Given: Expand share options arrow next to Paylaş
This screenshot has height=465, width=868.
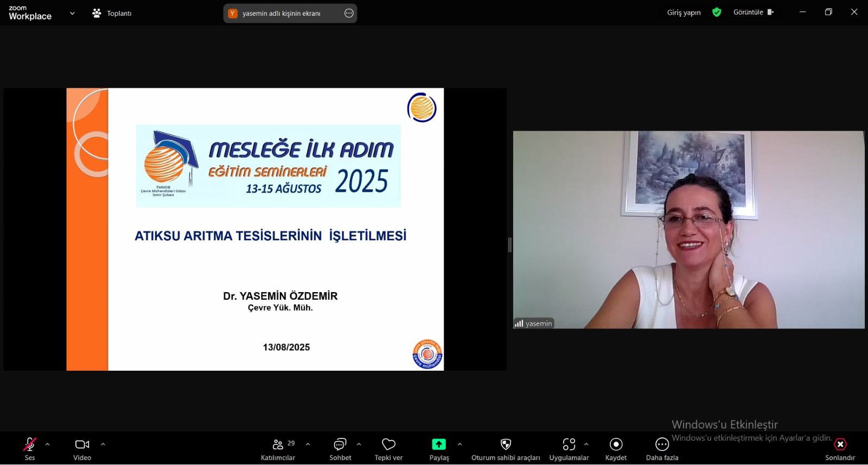Looking at the screenshot, I should [x=459, y=444].
